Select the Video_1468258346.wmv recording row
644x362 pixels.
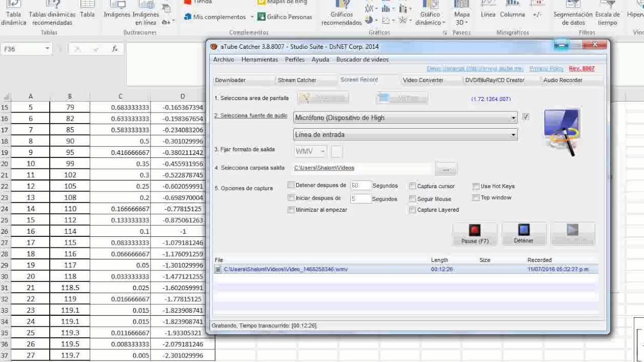pos(406,269)
